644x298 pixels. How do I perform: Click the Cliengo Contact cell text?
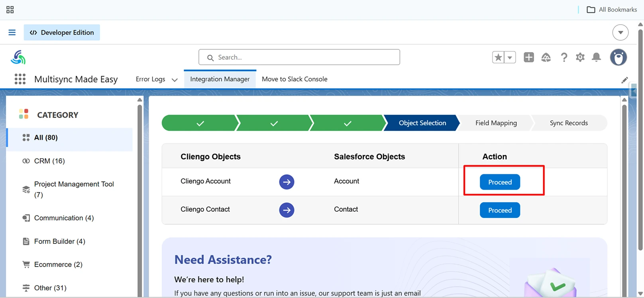(205, 209)
